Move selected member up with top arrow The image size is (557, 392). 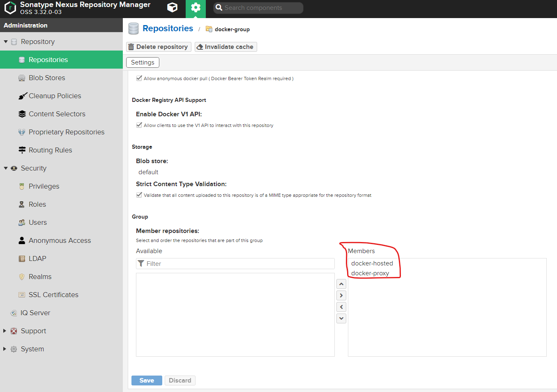click(341, 284)
